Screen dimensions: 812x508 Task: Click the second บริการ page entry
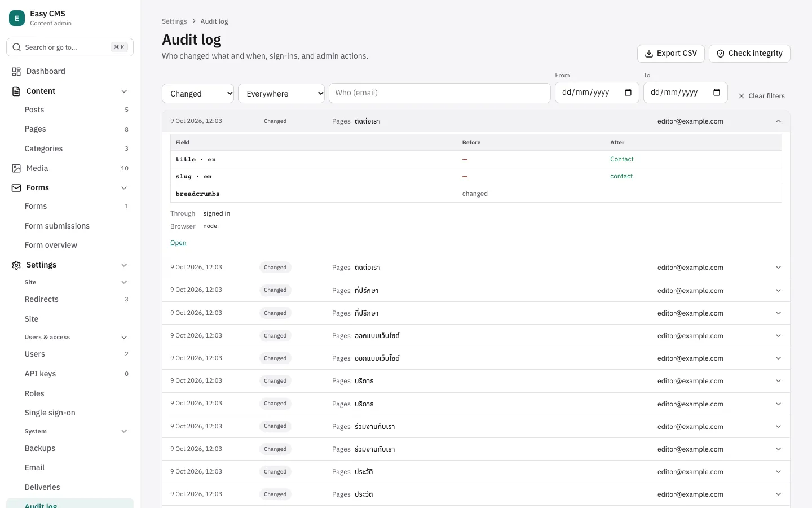pos(476,404)
